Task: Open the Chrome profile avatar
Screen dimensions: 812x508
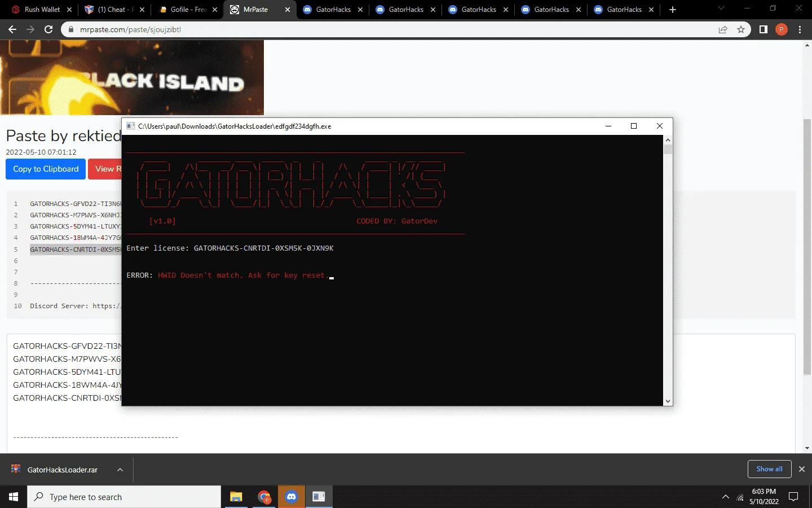Action: point(782,29)
